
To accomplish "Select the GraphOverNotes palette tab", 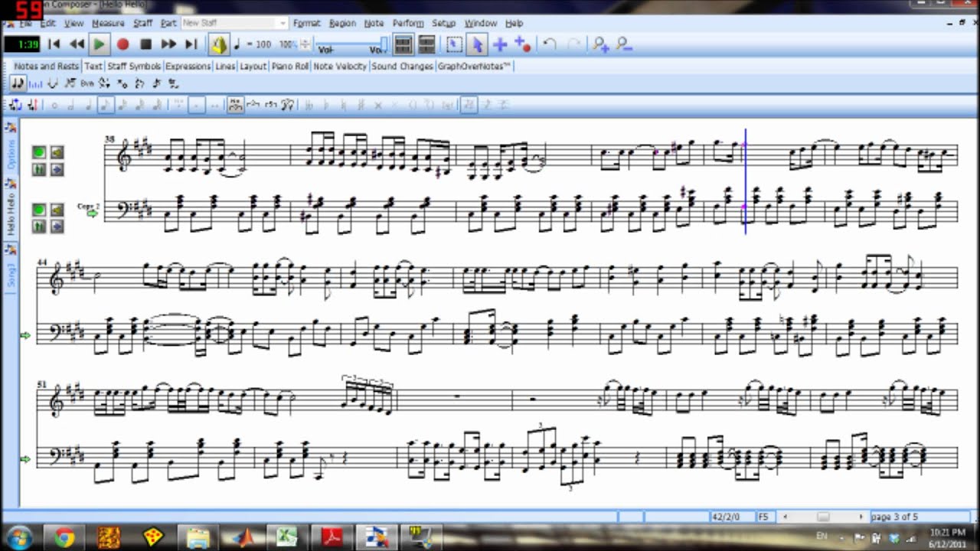I will pyautogui.click(x=474, y=67).
